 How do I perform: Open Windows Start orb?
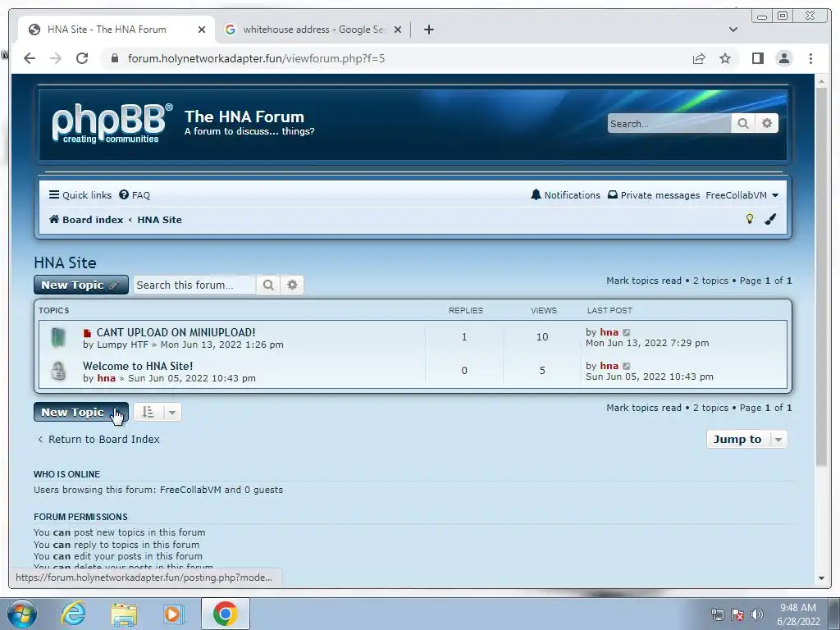pyautogui.click(x=22, y=614)
